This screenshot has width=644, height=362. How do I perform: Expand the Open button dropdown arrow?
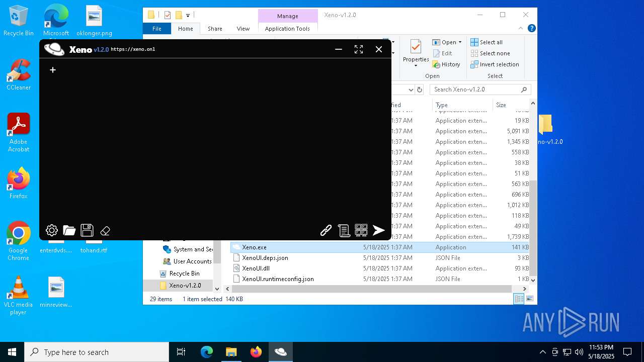pos(460,42)
